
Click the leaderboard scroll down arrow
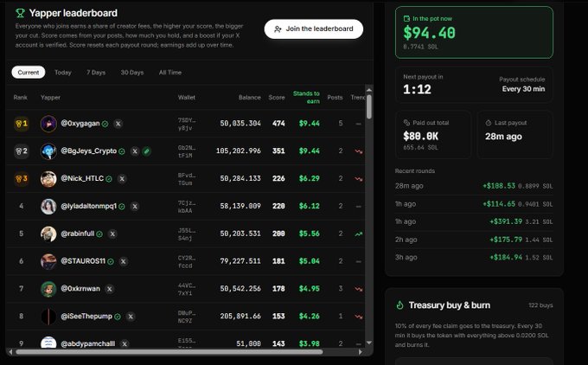[369, 343]
